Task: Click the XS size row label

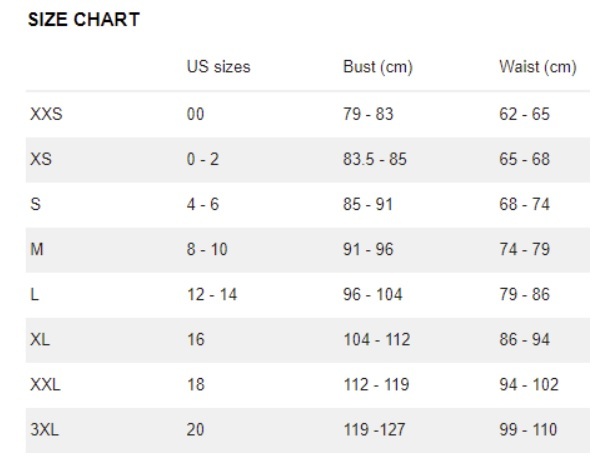Action: point(41,159)
